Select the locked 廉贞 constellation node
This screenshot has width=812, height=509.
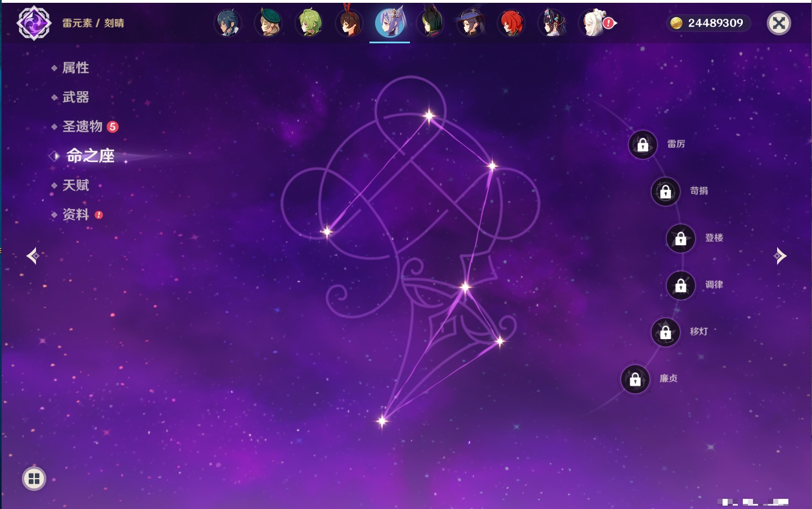(635, 379)
